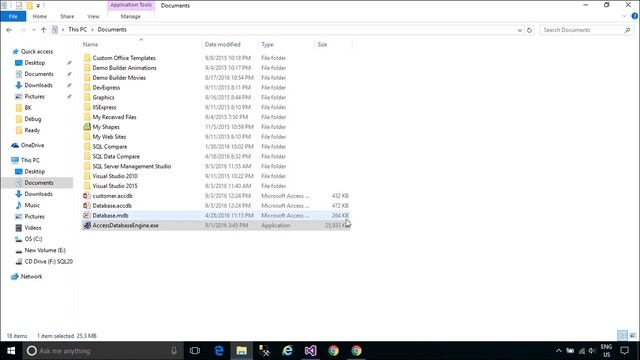
Task: Show hidden system tray icons chevron
Action: 559,351
